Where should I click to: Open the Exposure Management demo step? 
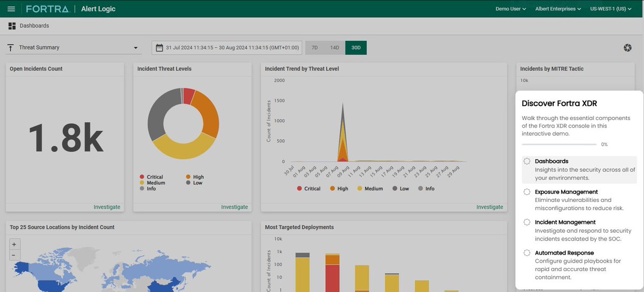[579, 200]
